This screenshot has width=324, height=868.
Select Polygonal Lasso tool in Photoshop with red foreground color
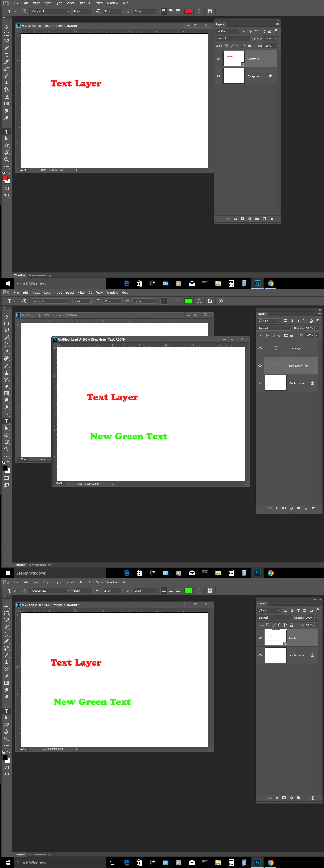point(6,41)
